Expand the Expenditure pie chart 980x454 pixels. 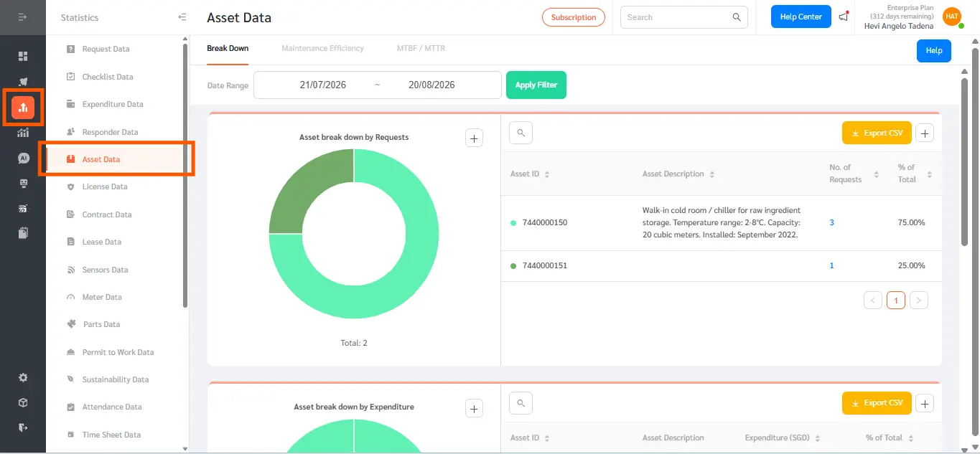tap(474, 409)
